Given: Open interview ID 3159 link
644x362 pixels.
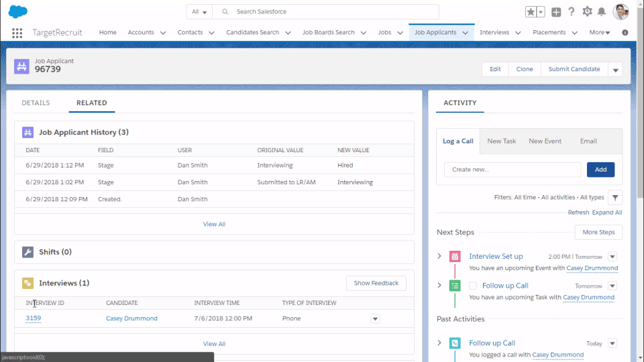Looking at the screenshot, I should [34, 318].
